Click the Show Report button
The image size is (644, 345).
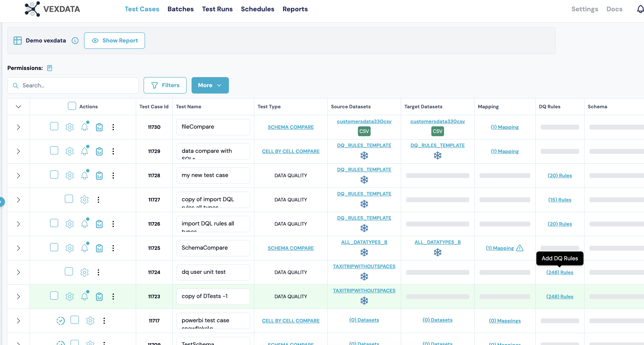[x=114, y=40]
